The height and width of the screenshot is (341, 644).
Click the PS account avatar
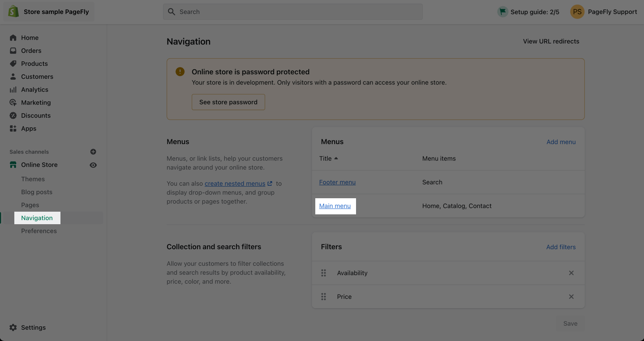point(577,12)
